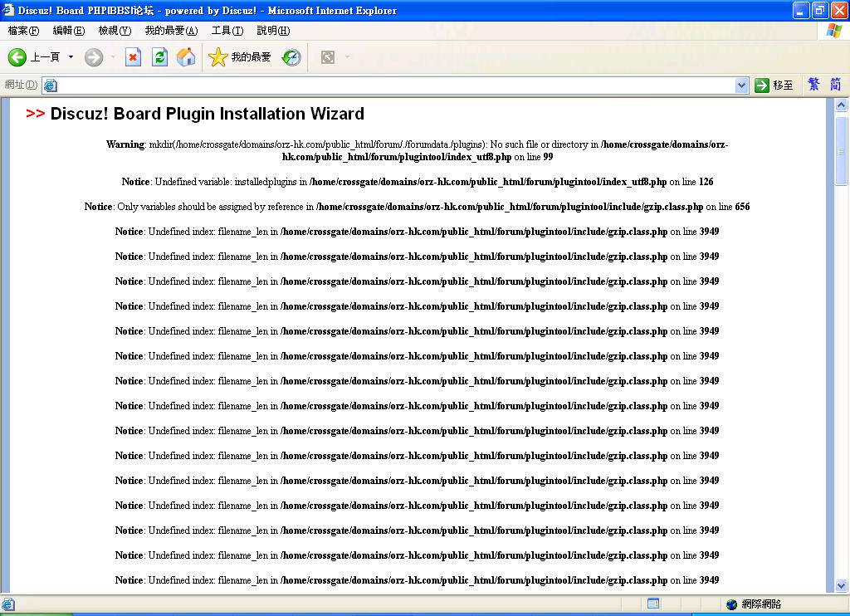This screenshot has width=850, height=616.
Task: Click the page icon in address bar
Action: point(51,86)
